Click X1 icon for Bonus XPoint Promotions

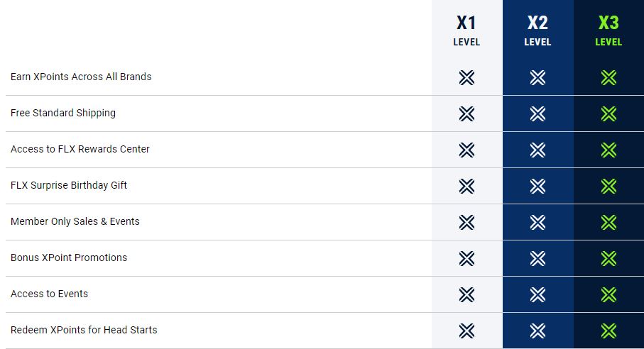point(466,258)
